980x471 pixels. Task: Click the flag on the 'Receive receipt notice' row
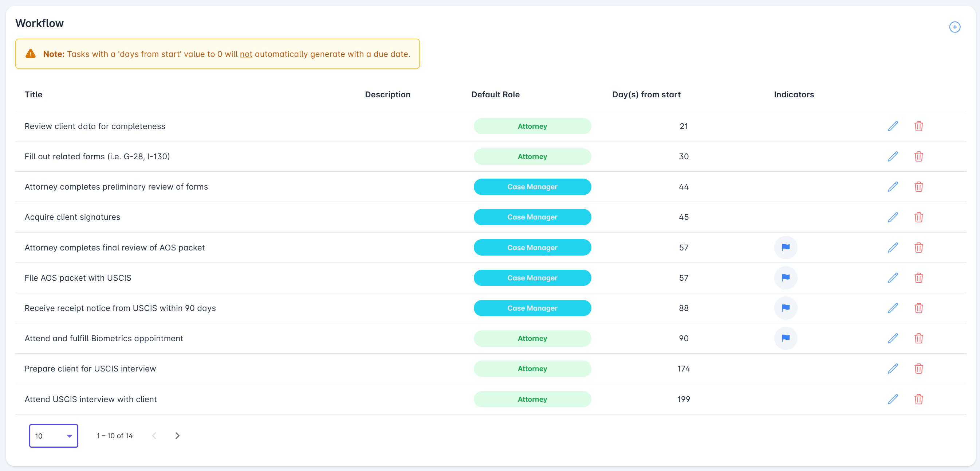(785, 308)
